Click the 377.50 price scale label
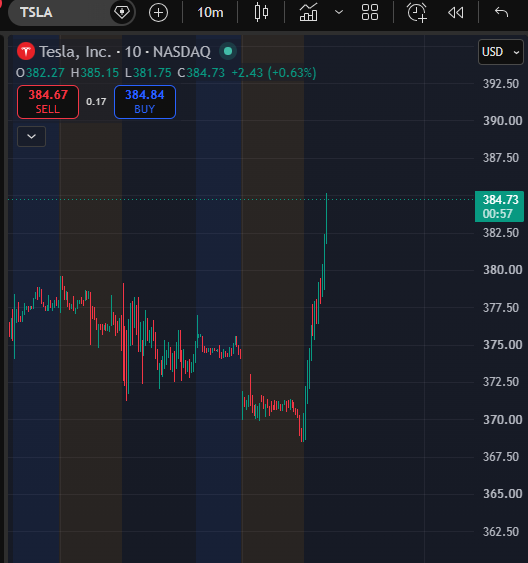Screen dimensions: 528x563 click(501, 308)
